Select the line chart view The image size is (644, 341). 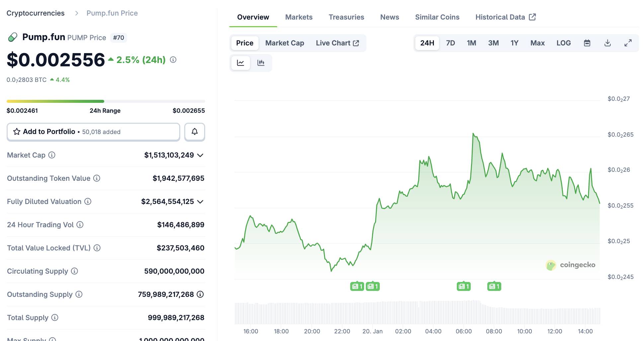[x=240, y=62]
